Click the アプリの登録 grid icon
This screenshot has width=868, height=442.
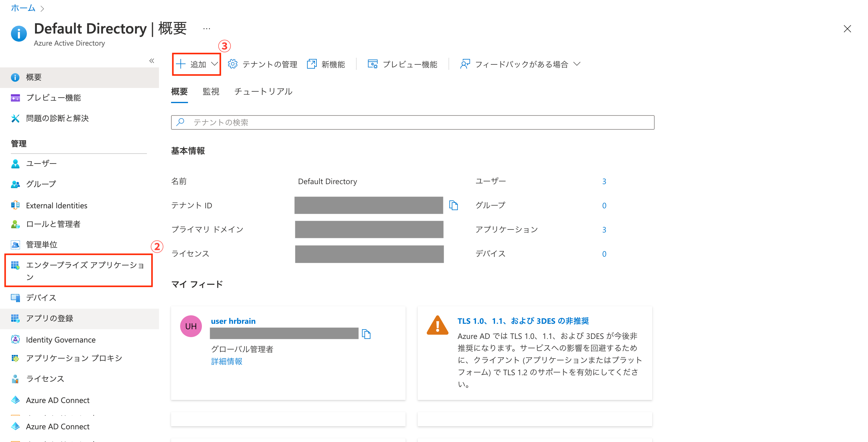pyautogui.click(x=15, y=318)
